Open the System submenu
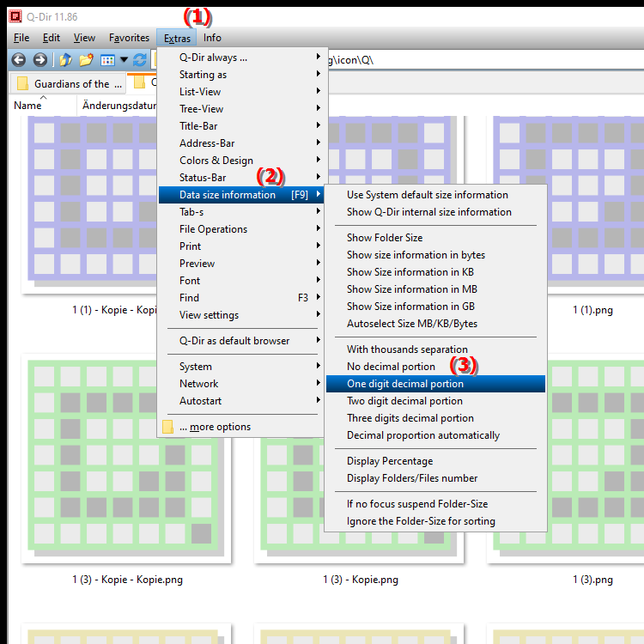This screenshot has width=644, height=644. point(241,367)
